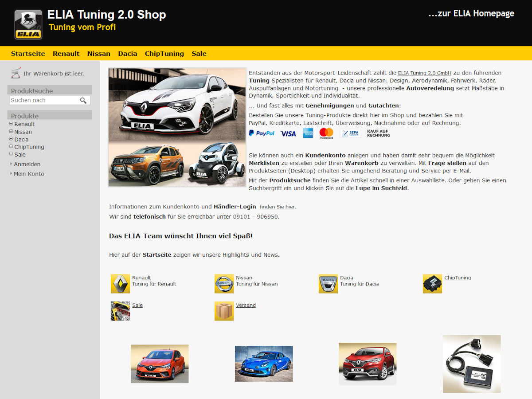Click the ELIA logo in the header
532x399 pixels.
tap(28, 25)
